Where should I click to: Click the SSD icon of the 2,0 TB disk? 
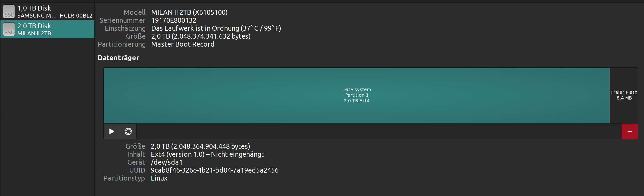9,29
